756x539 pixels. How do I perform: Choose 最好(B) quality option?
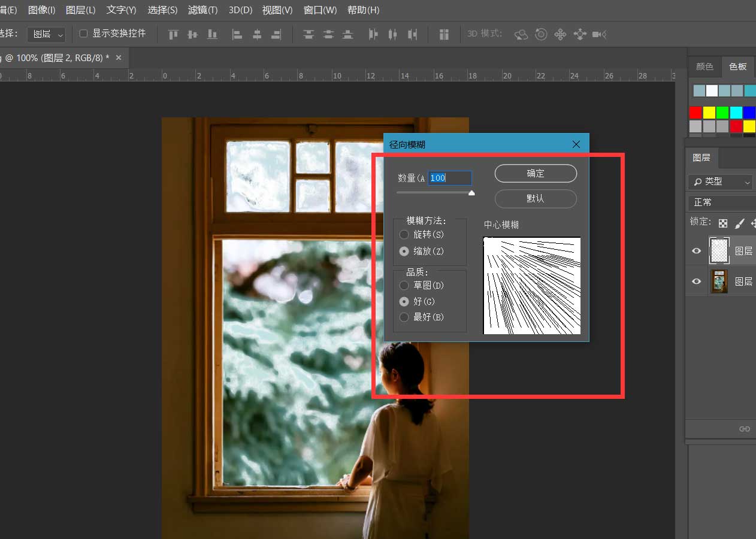pyautogui.click(x=404, y=317)
